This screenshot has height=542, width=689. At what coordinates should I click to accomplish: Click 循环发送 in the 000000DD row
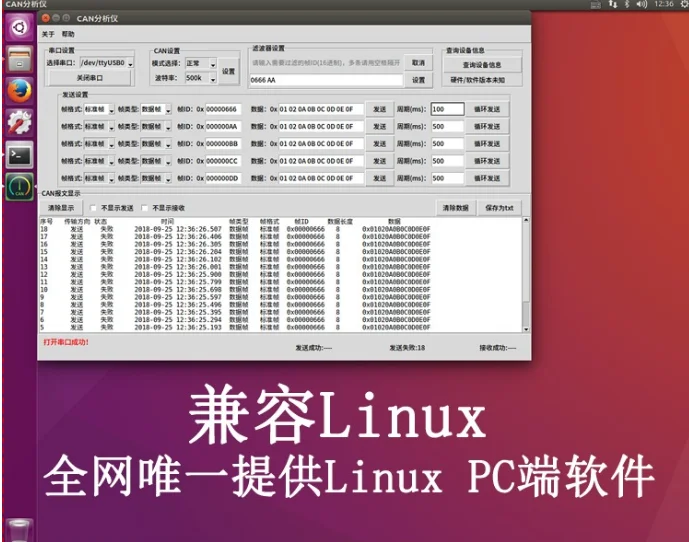pyautogui.click(x=487, y=178)
